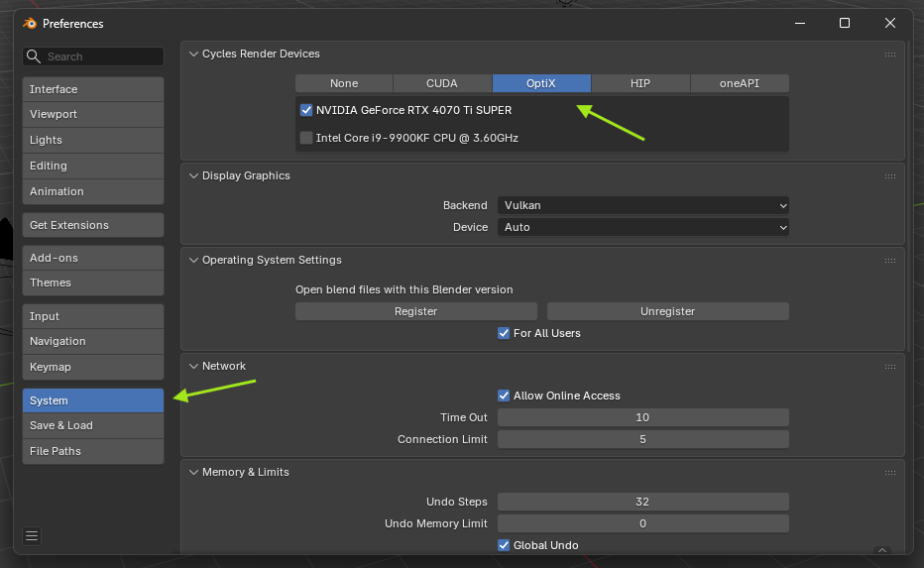Open the Interface preferences section
This screenshot has width=924, height=568.
[x=93, y=89]
